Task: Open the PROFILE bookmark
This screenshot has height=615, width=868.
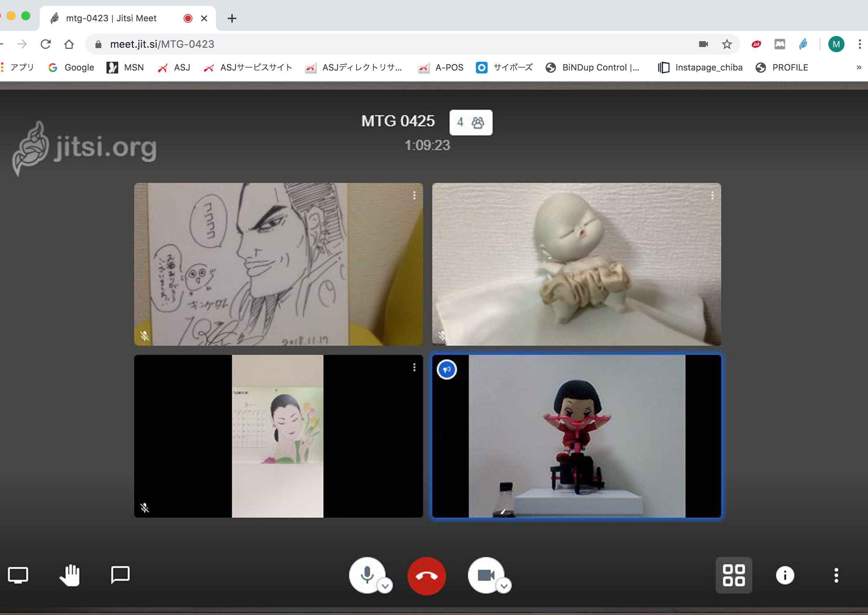Action: (x=782, y=67)
